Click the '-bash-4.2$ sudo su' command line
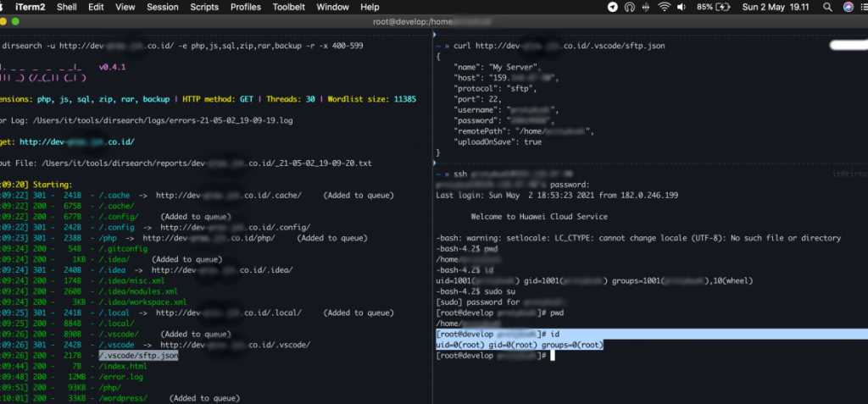868x404 pixels. (476, 291)
